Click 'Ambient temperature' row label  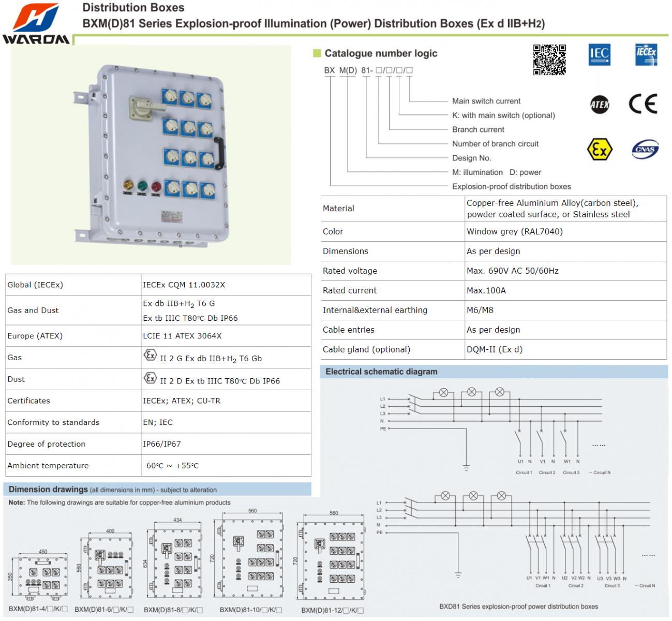point(48,466)
